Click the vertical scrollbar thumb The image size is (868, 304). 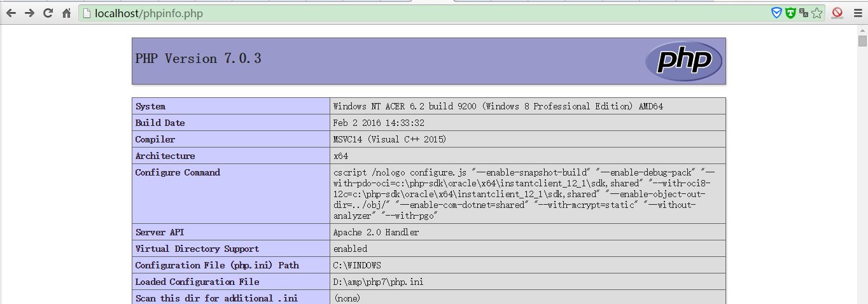[x=862, y=42]
